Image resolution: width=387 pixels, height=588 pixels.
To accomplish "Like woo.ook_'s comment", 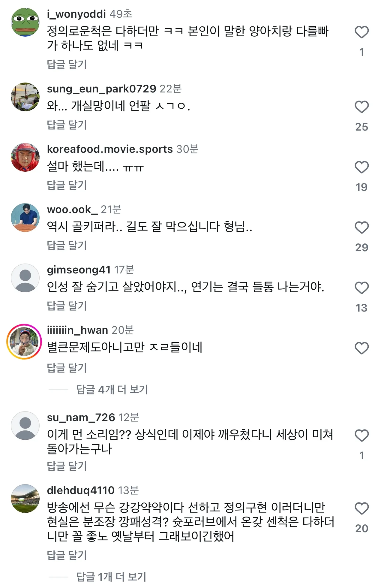I will pyautogui.click(x=361, y=228).
